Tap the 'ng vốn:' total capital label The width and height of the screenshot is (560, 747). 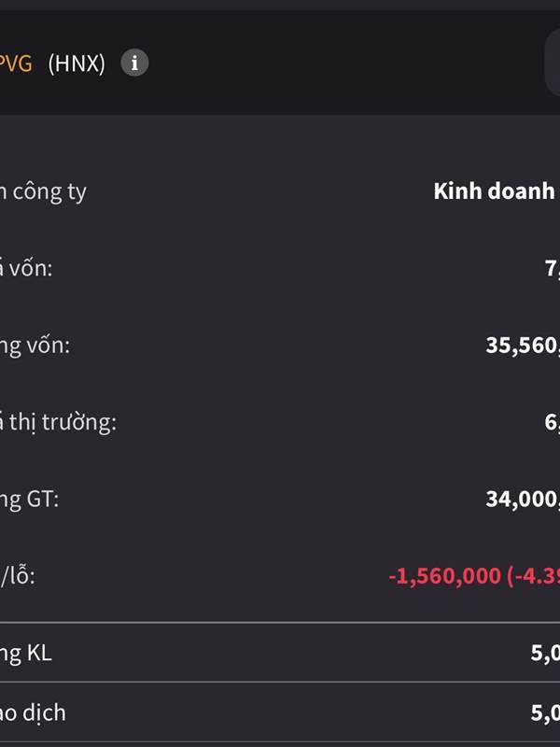tap(35, 345)
